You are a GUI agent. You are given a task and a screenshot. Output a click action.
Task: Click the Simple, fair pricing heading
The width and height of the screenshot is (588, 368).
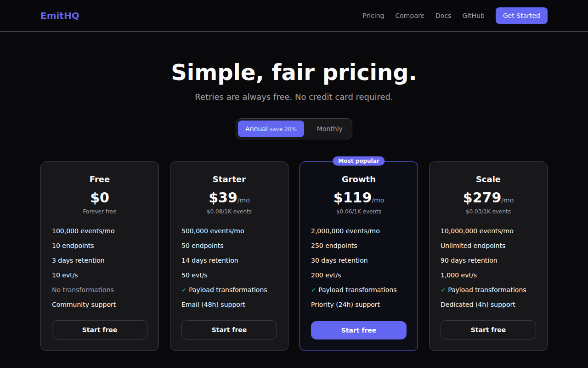[x=294, y=73]
